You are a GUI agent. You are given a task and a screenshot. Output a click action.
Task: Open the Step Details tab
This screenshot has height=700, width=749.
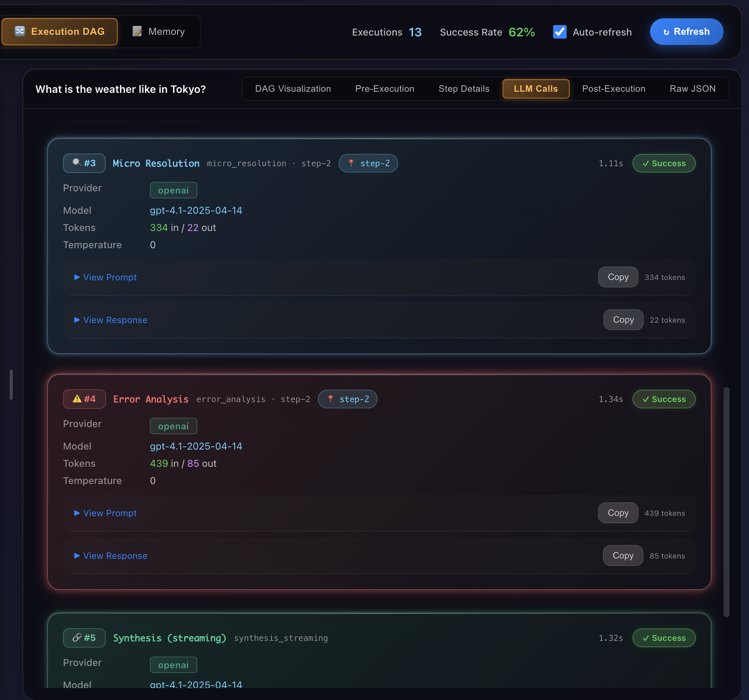tap(464, 88)
